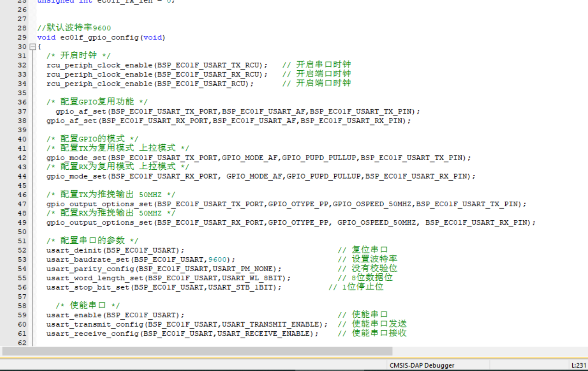Click line number 29 in the gutter

[22, 37]
